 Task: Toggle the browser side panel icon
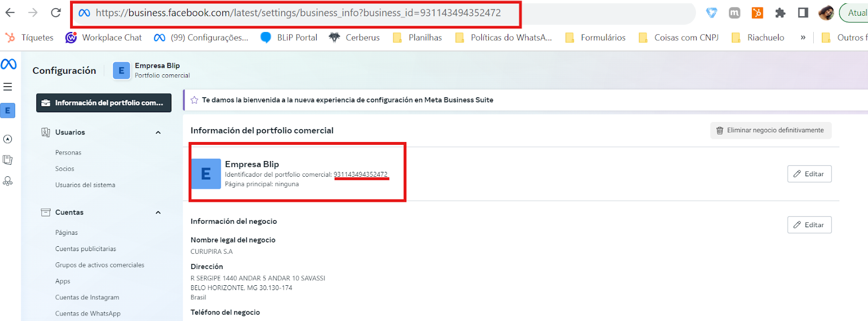point(803,13)
